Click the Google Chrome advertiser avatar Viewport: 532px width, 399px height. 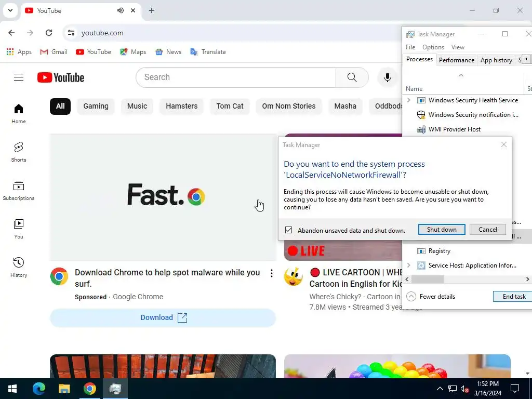click(x=59, y=276)
